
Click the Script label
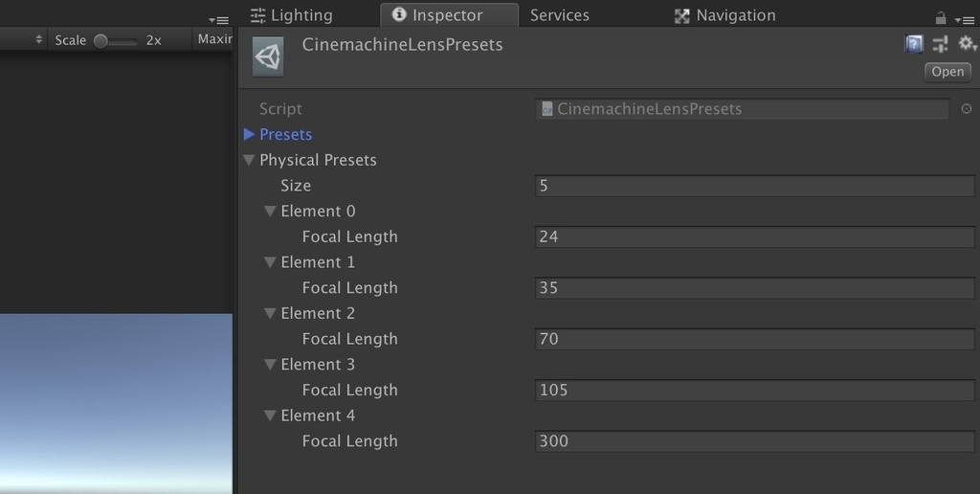tap(280, 109)
